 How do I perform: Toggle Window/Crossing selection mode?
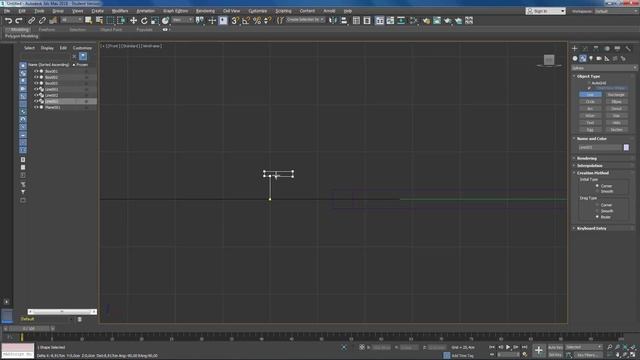pyautogui.click(x=121, y=20)
